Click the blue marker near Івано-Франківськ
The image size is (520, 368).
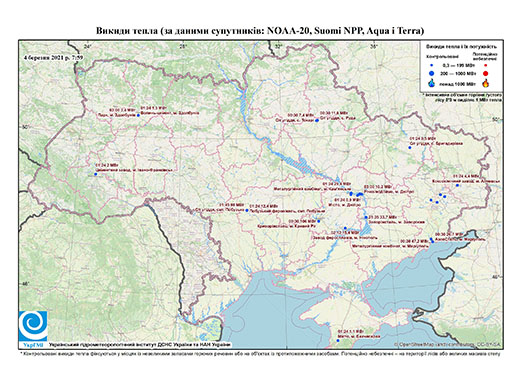pos(95,174)
